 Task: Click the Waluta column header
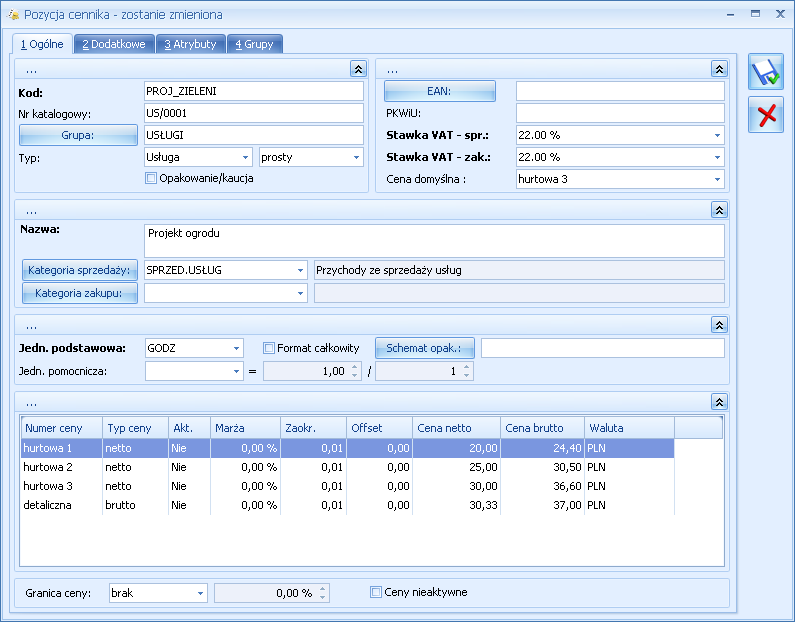click(x=629, y=428)
